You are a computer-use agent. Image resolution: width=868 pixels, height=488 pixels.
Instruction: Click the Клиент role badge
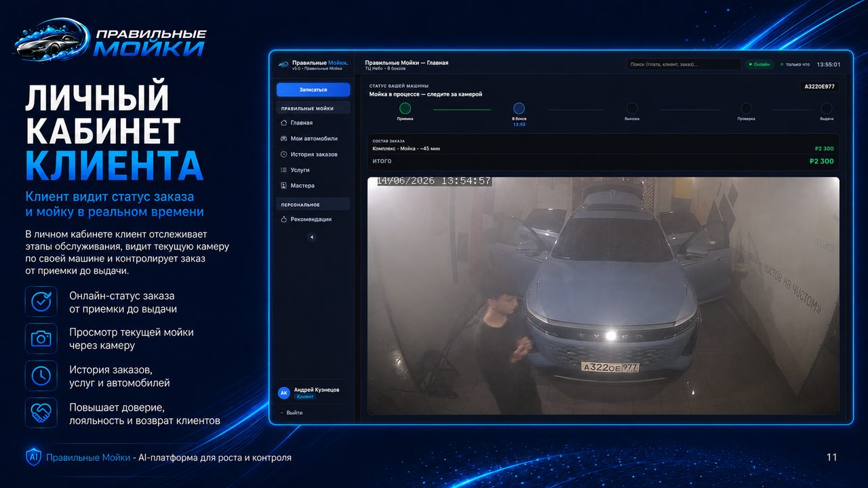point(305,396)
